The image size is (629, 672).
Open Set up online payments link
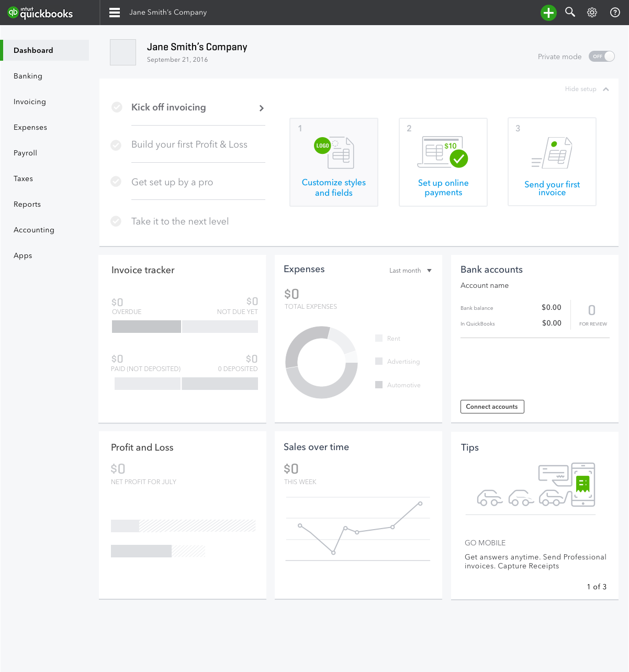coord(443,187)
